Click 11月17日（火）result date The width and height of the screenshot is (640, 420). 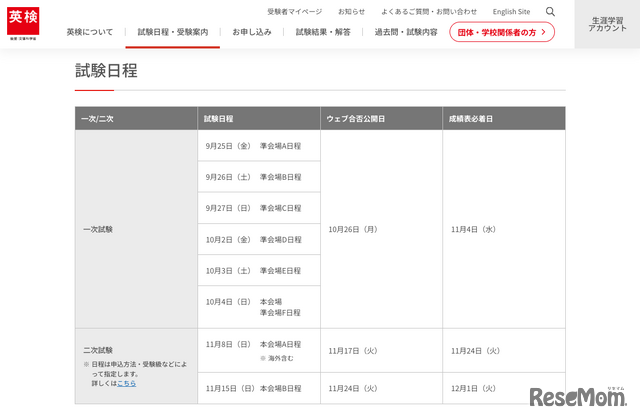point(353,351)
